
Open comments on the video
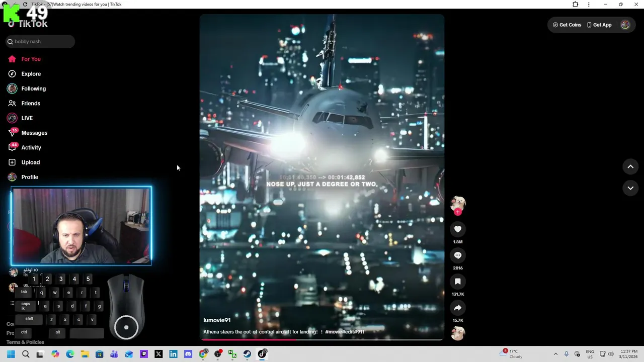(458, 255)
